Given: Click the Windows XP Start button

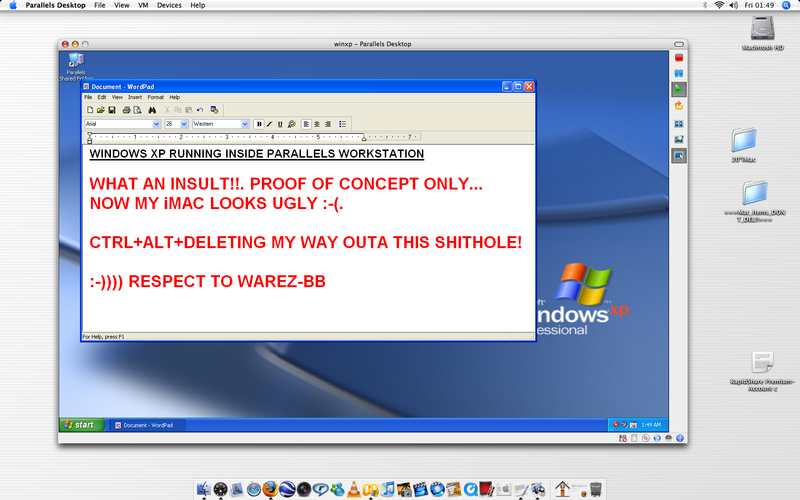Looking at the screenshot, I should (x=79, y=425).
